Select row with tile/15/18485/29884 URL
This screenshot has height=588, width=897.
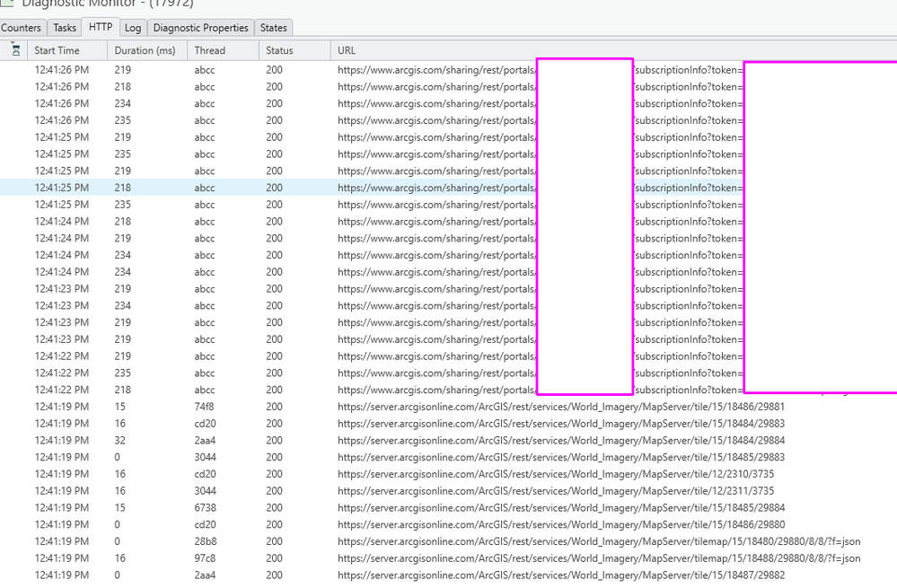(449, 508)
